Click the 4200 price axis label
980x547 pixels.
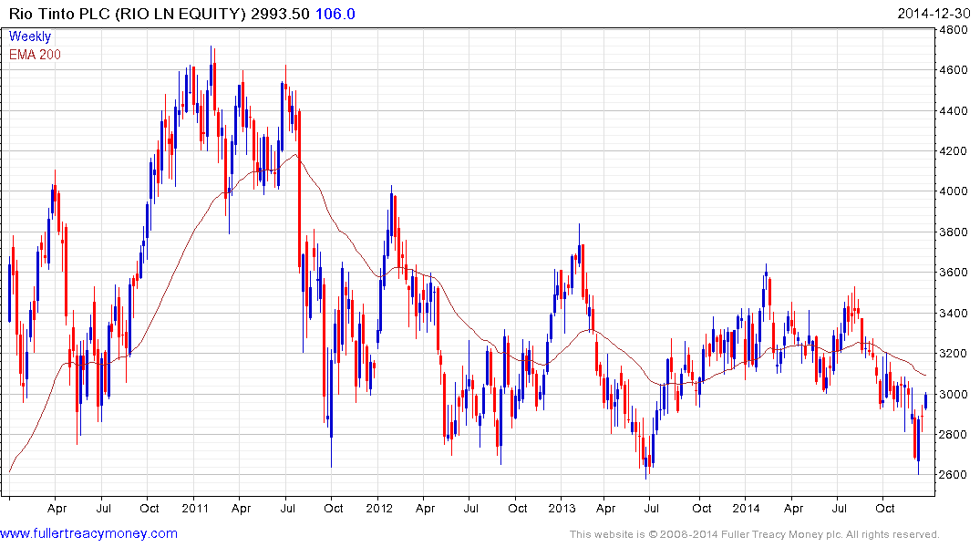point(954,150)
